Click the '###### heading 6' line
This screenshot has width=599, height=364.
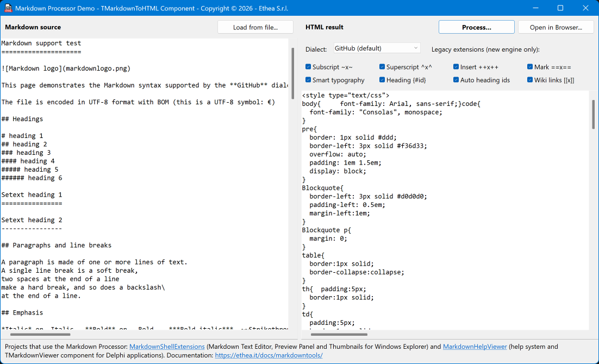pyautogui.click(x=32, y=178)
